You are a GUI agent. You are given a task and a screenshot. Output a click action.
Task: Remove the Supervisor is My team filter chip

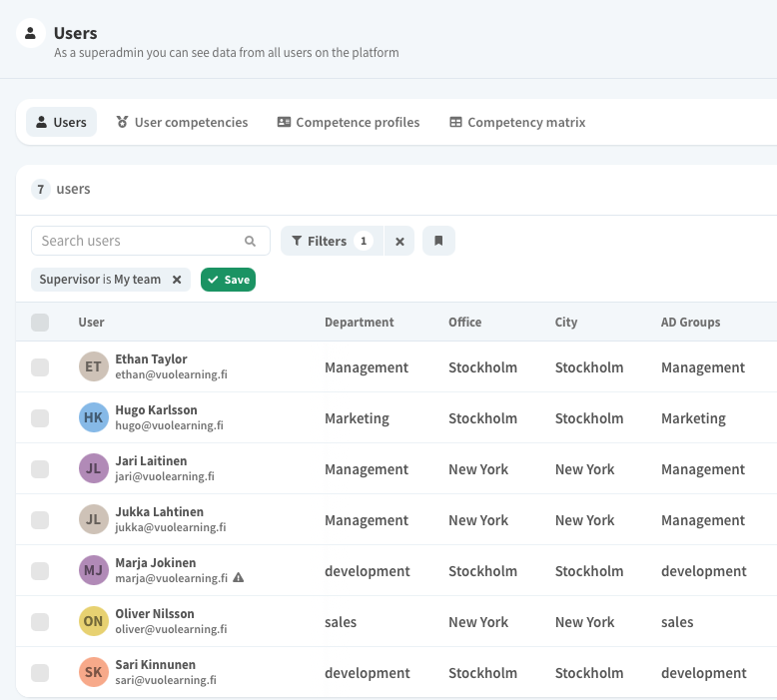pos(177,280)
